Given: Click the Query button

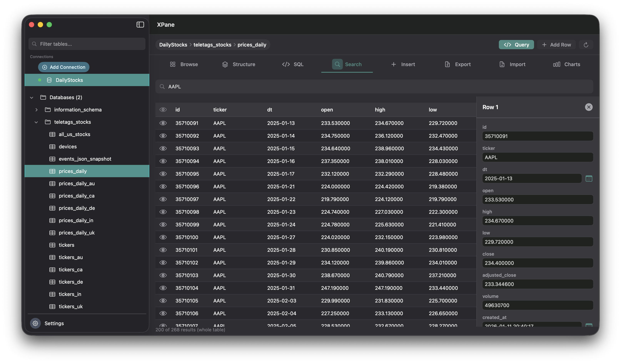Looking at the screenshot, I should coord(516,45).
